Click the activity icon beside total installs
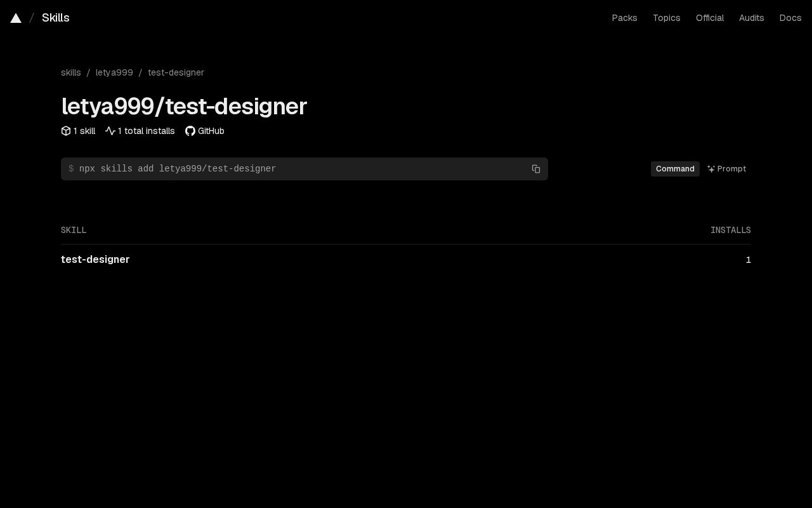Screen dimensions: 812x508 (110, 131)
